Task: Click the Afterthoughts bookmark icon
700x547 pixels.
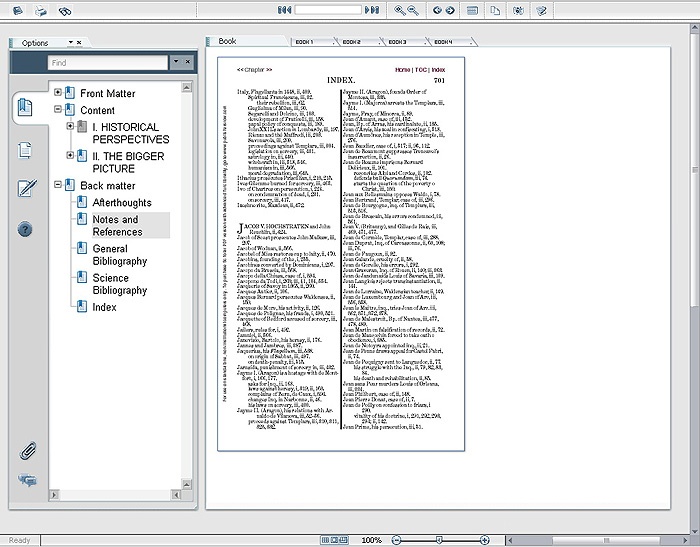Action: coord(82,202)
